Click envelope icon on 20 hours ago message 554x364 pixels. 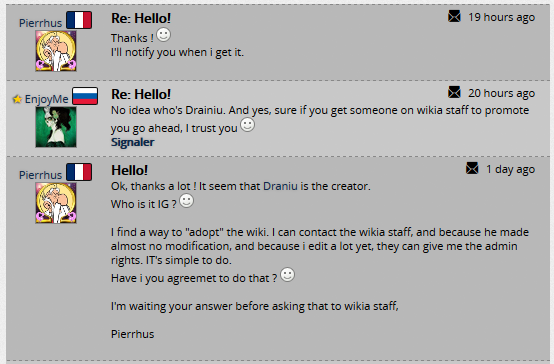454,92
